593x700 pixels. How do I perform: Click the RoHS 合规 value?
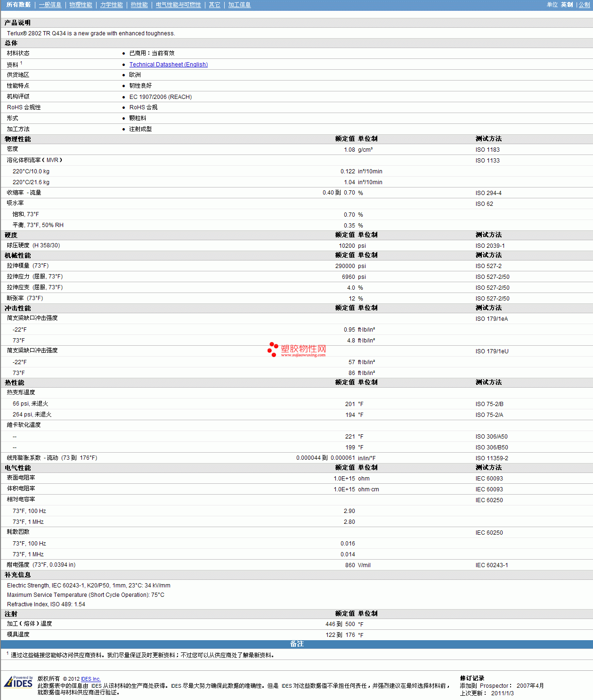144,107
